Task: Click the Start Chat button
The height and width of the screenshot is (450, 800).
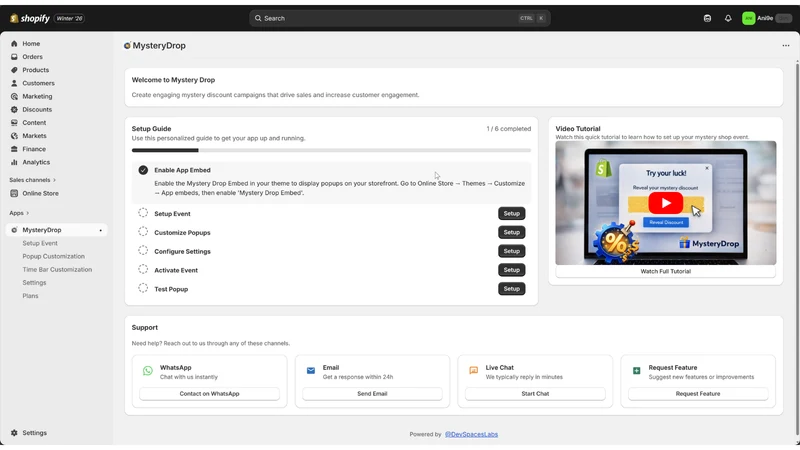Action: pos(535,394)
